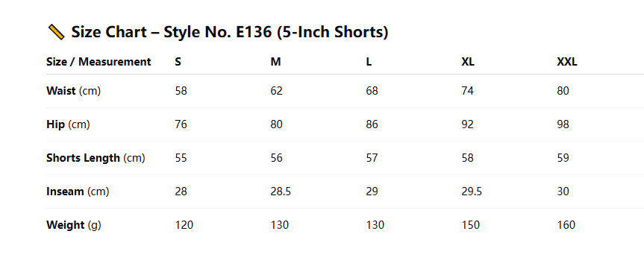The image size is (644, 269).
Task: Click the hip value 98 for XXL
Action: click(x=563, y=124)
